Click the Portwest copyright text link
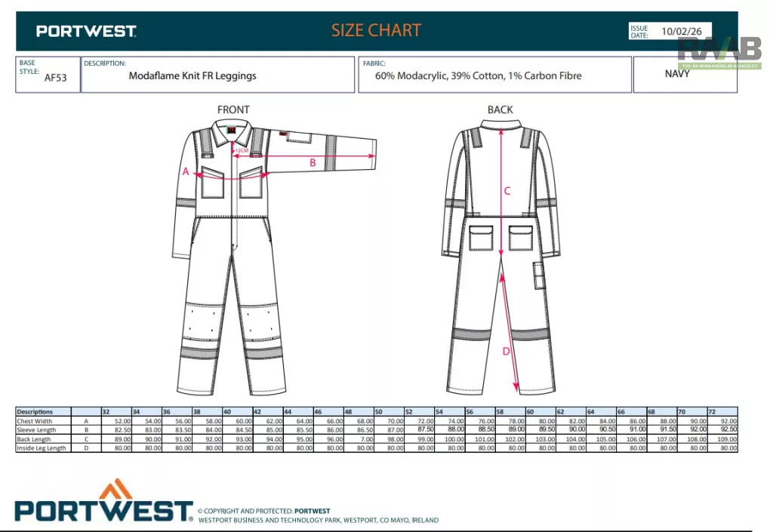The image size is (773, 532). [x=312, y=511]
